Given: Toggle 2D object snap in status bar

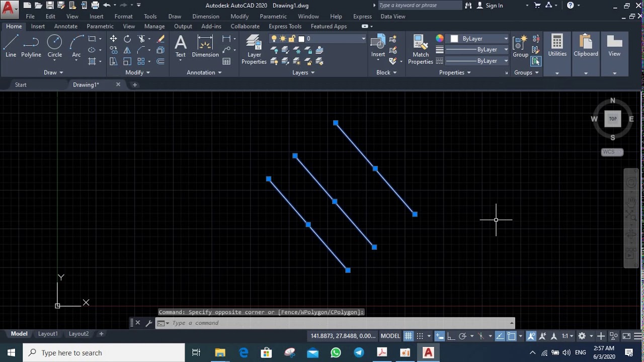Looking at the screenshot, I should click(511, 336).
